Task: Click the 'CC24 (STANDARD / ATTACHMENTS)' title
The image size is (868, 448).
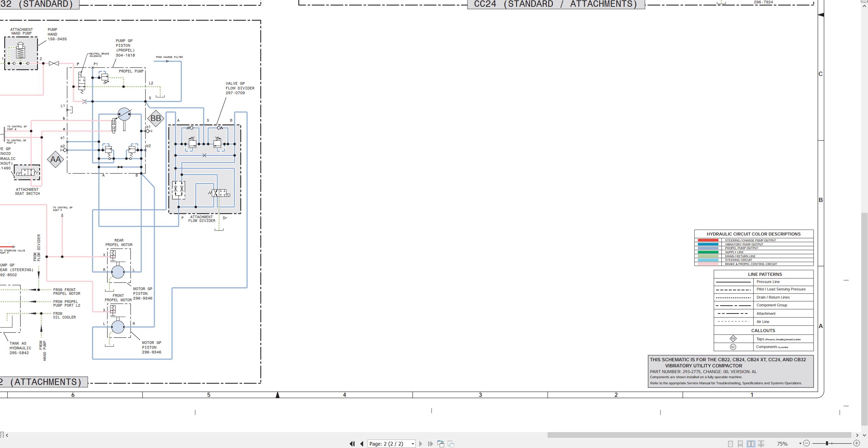Action: [x=556, y=4]
